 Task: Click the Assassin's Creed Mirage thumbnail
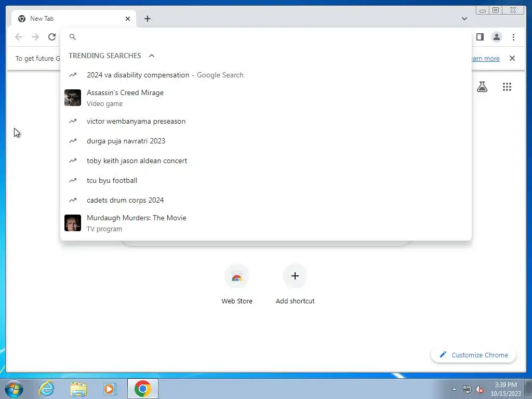(73, 98)
